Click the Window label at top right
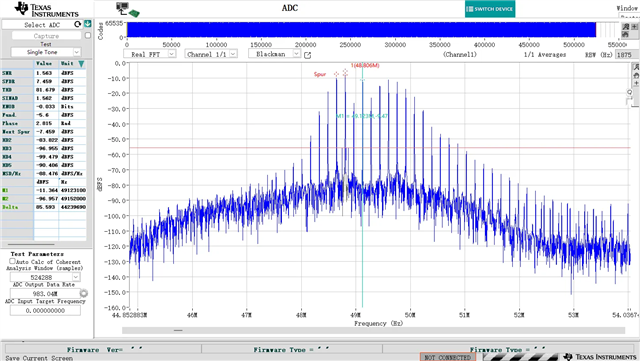This screenshot has width=640, height=361. pos(627,8)
